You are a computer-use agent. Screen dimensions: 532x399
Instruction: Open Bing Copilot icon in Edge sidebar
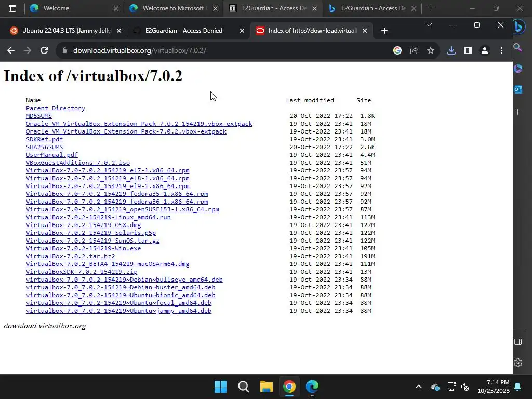click(518, 26)
